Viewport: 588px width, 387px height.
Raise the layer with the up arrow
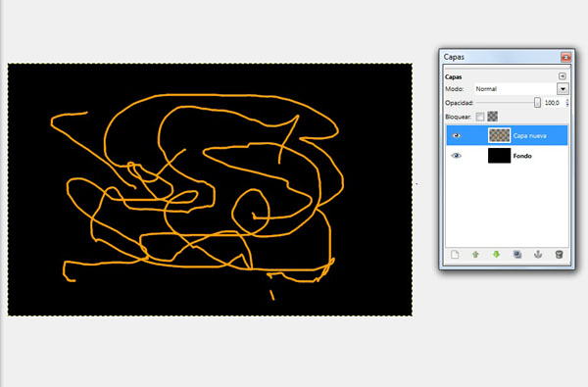click(x=475, y=255)
